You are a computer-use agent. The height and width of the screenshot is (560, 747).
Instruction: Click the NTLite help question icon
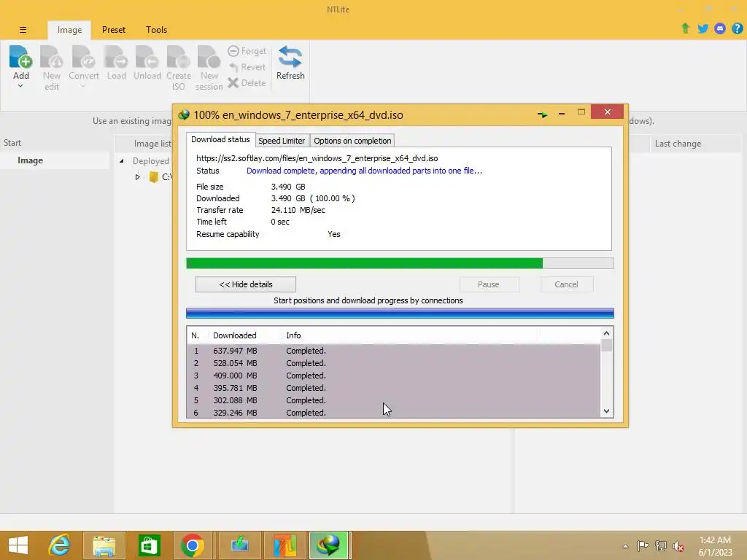(737, 28)
